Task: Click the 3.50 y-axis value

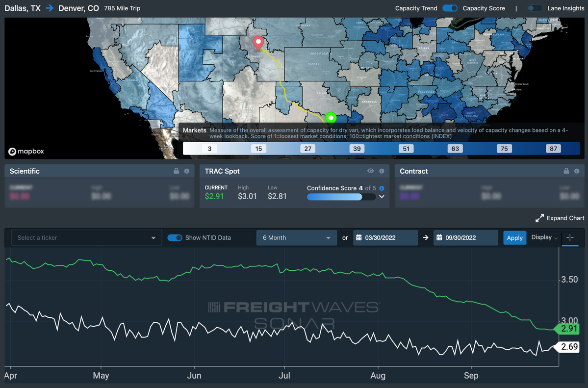Action: pyautogui.click(x=569, y=280)
